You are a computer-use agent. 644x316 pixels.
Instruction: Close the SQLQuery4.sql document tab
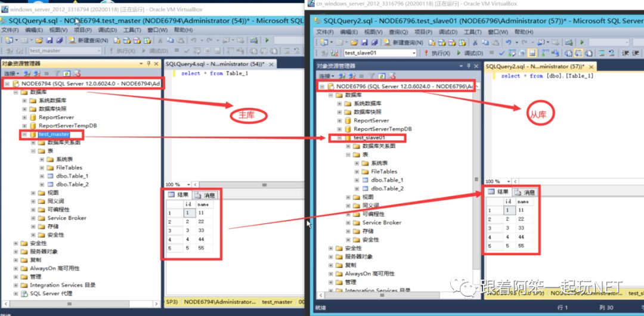click(x=271, y=64)
